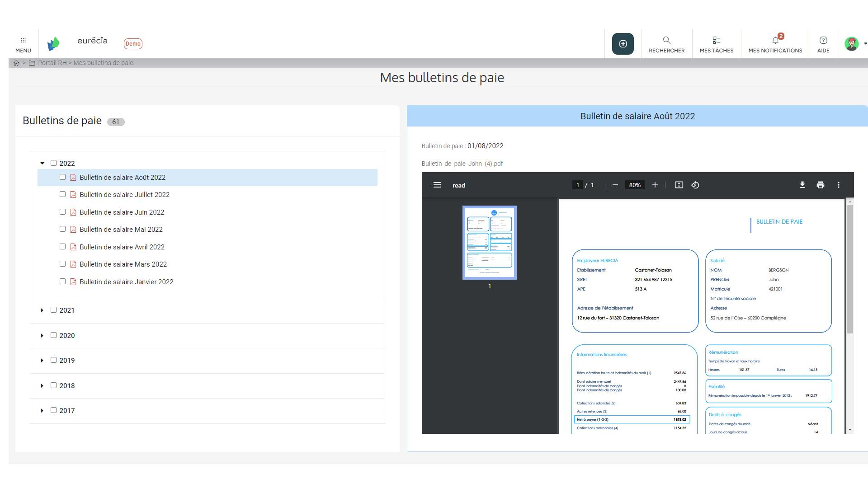The image size is (868, 488).
Task: Open Rechercher with the magnifier icon
Action: (x=666, y=40)
